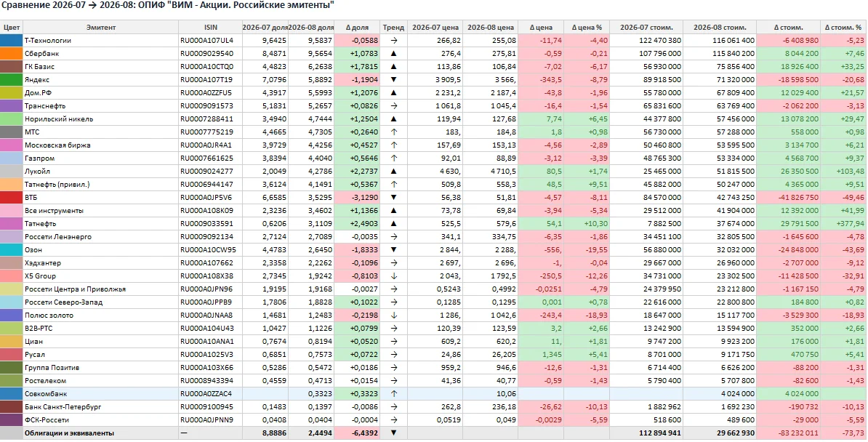This screenshot has width=868, height=442.
Task: Click the Банк Санкт-Петербург issuer cell
Action: click(x=101, y=407)
